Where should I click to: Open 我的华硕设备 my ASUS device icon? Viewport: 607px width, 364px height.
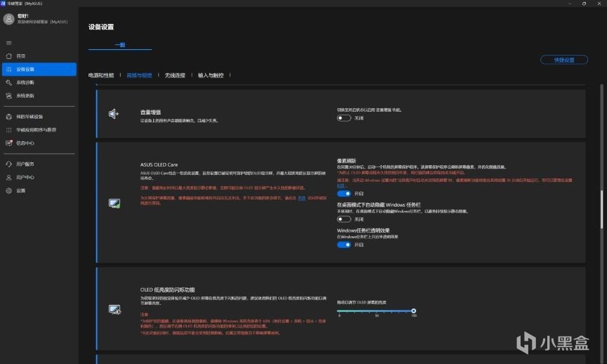9,117
